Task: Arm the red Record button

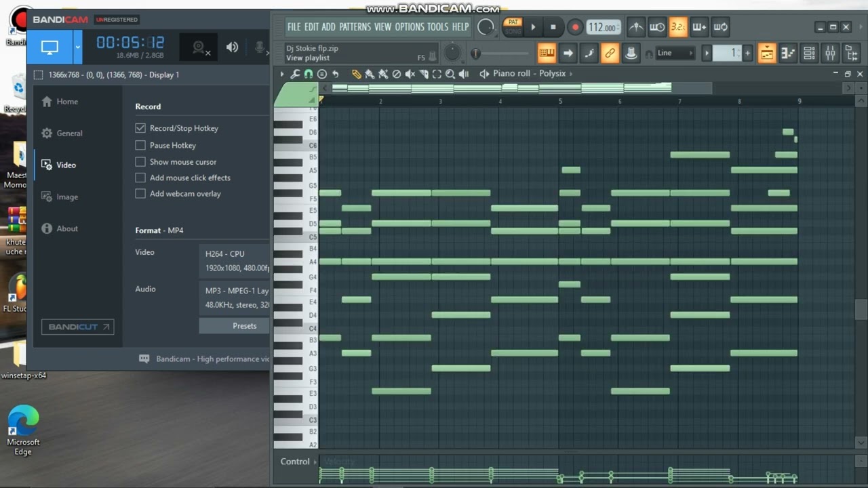Action: pos(575,27)
